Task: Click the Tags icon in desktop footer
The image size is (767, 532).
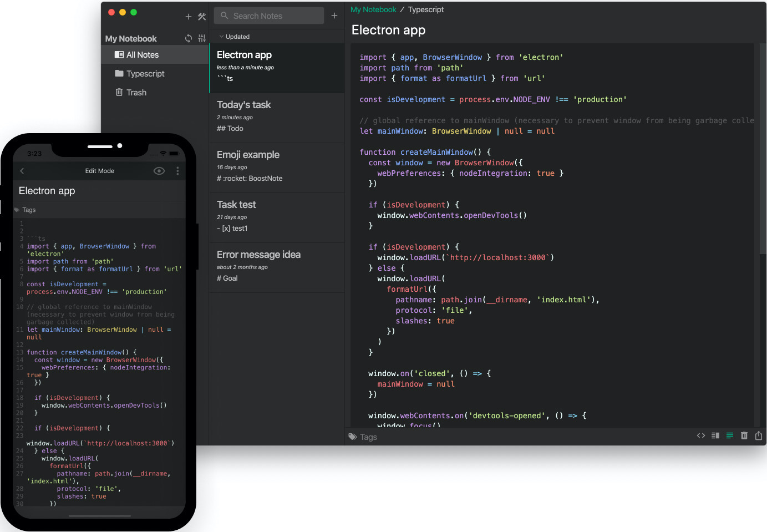Action: tap(353, 437)
